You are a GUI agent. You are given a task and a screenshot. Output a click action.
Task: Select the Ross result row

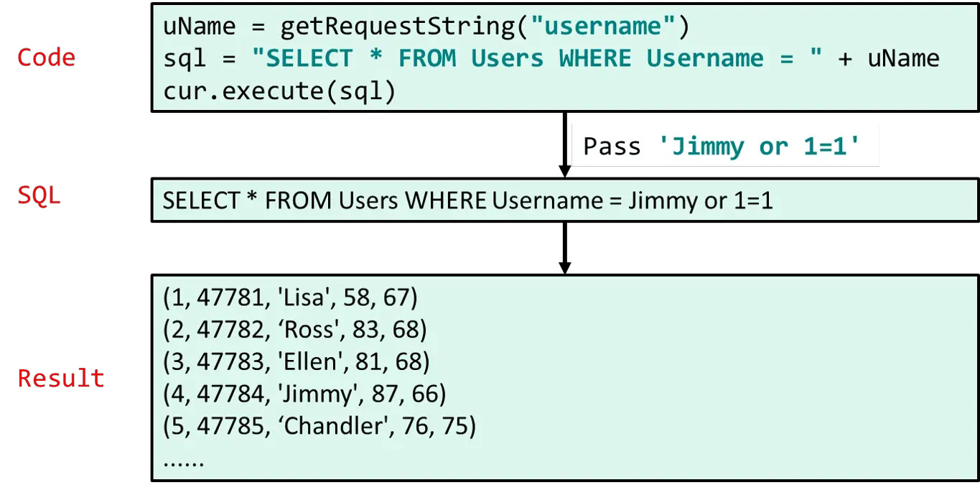click(x=295, y=329)
